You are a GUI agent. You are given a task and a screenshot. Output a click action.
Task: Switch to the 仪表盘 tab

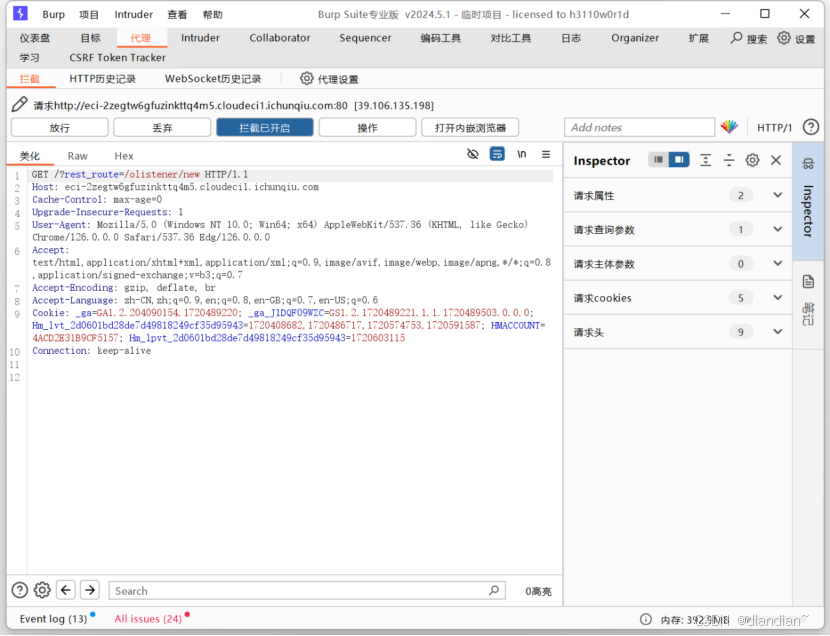[35, 38]
